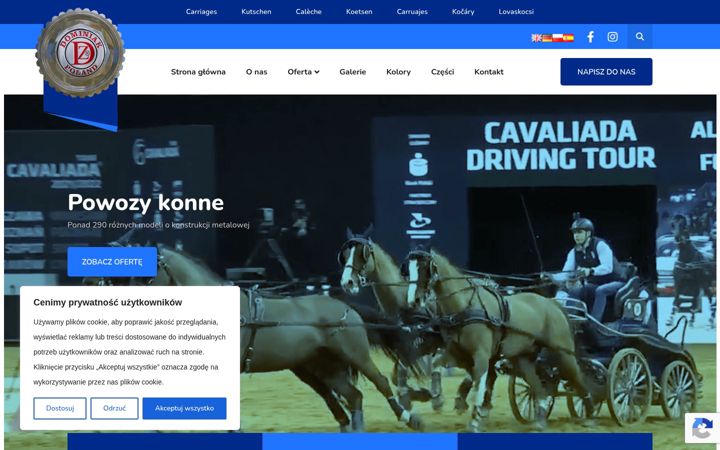Switch language with the German flag
720x450 pixels.
(547, 38)
